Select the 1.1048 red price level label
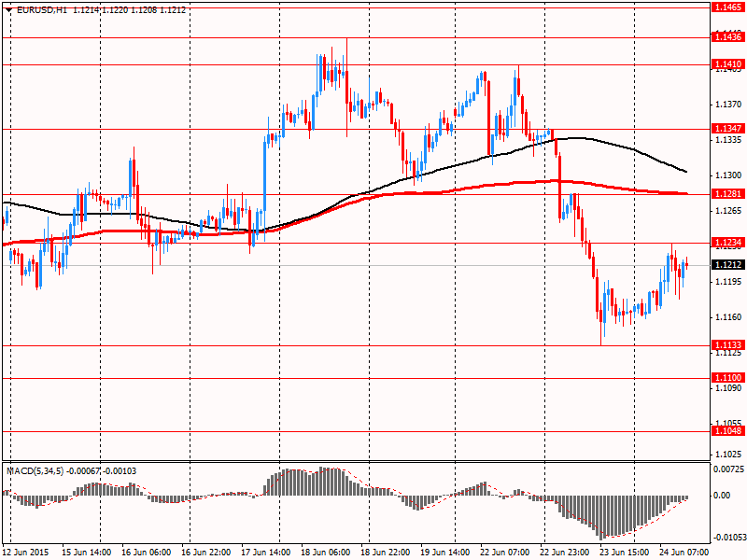 [727, 431]
